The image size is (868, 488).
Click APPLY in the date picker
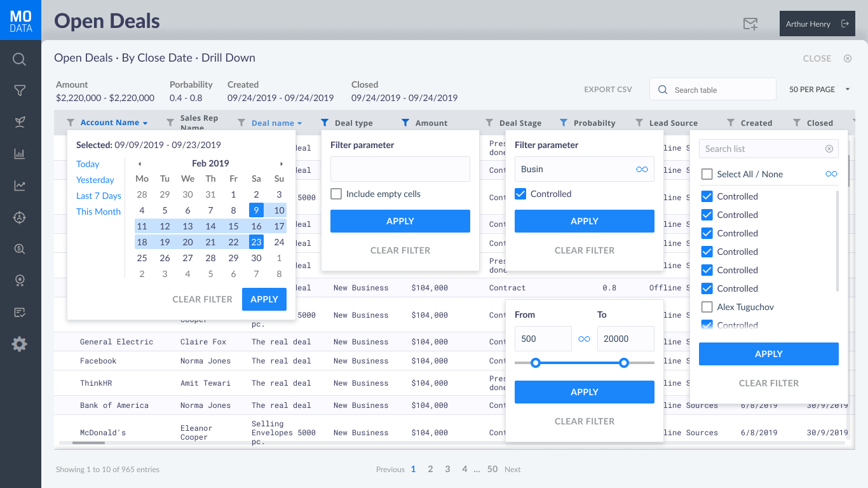[264, 299]
